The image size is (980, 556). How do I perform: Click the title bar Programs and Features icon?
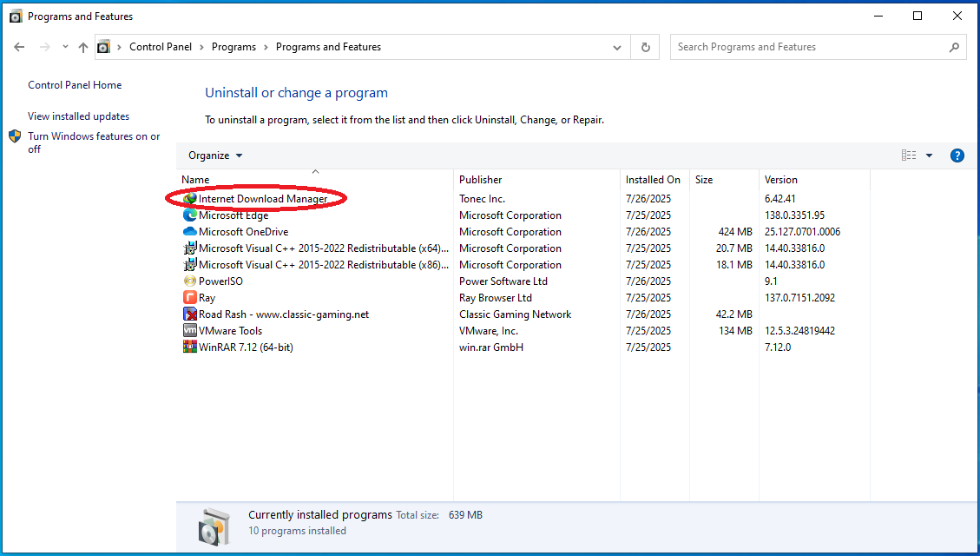click(x=16, y=17)
